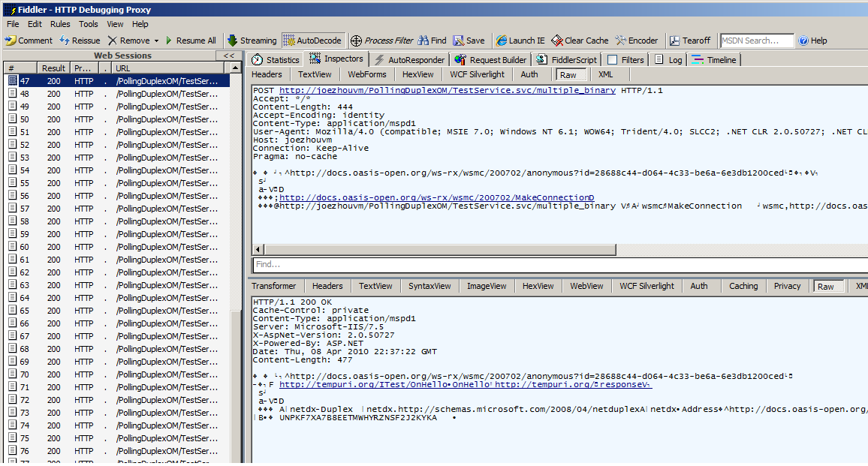868x466 pixels.
Task: Select session 47 in the list
Action: [x=118, y=81]
